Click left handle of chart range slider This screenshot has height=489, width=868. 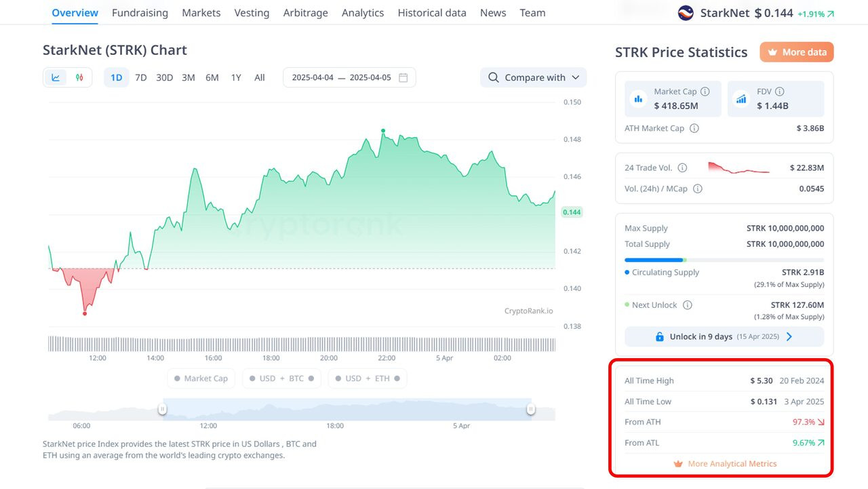(x=162, y=409)
